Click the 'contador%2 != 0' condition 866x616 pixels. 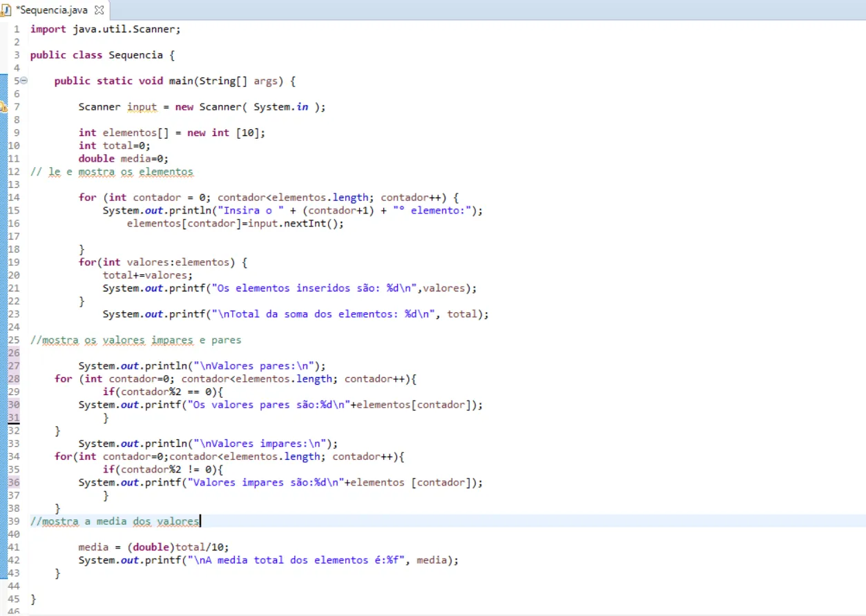point(166,470)
